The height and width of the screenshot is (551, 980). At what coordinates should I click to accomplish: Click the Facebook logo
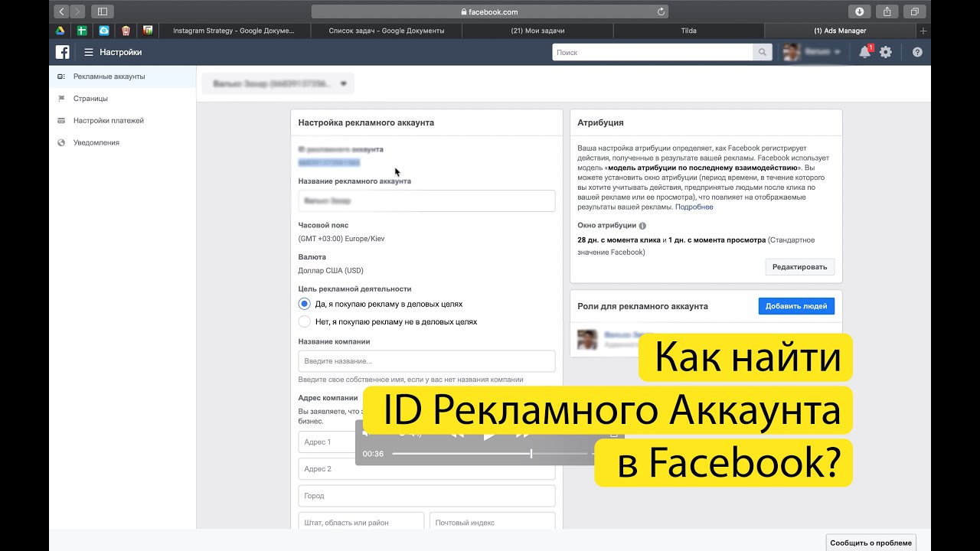(x=62, y=52)
